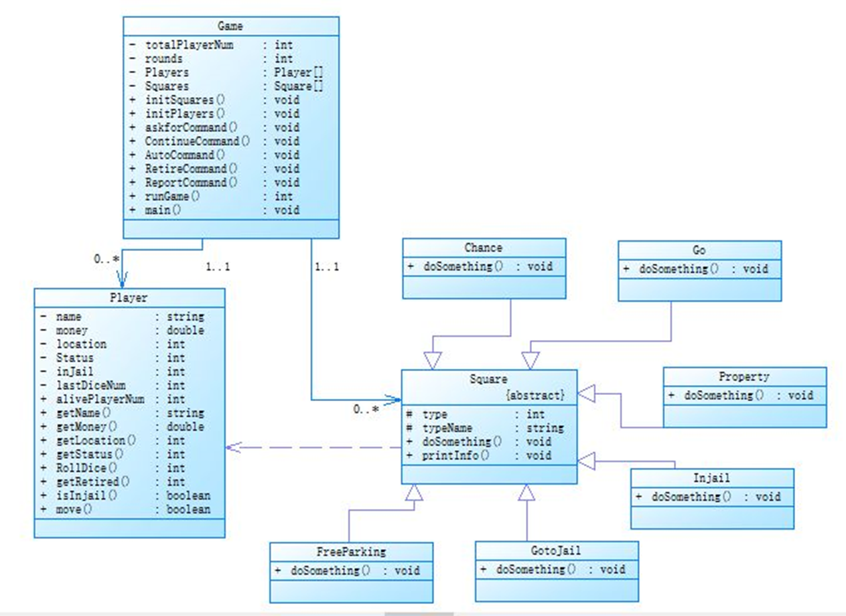Image resolution: width=846 pixels, height=616 pixels.
Task: Click the move() method in Player
Action: click(74, 510)
